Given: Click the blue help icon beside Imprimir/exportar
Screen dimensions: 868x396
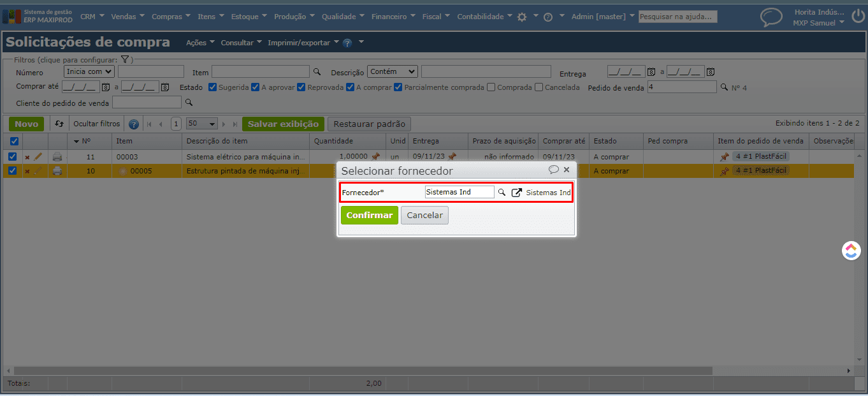Looking at the screenshot, I should (x=347, y=43).
